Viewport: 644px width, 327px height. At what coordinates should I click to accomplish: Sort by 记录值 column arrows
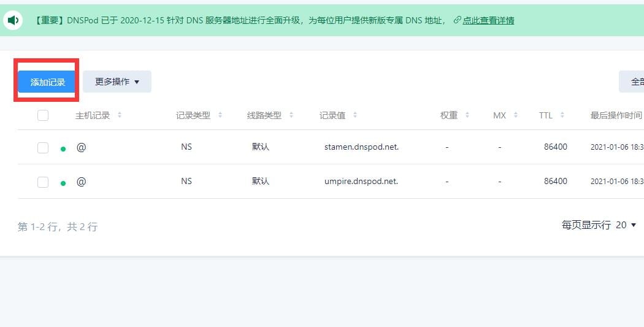[x=355, y=115]
